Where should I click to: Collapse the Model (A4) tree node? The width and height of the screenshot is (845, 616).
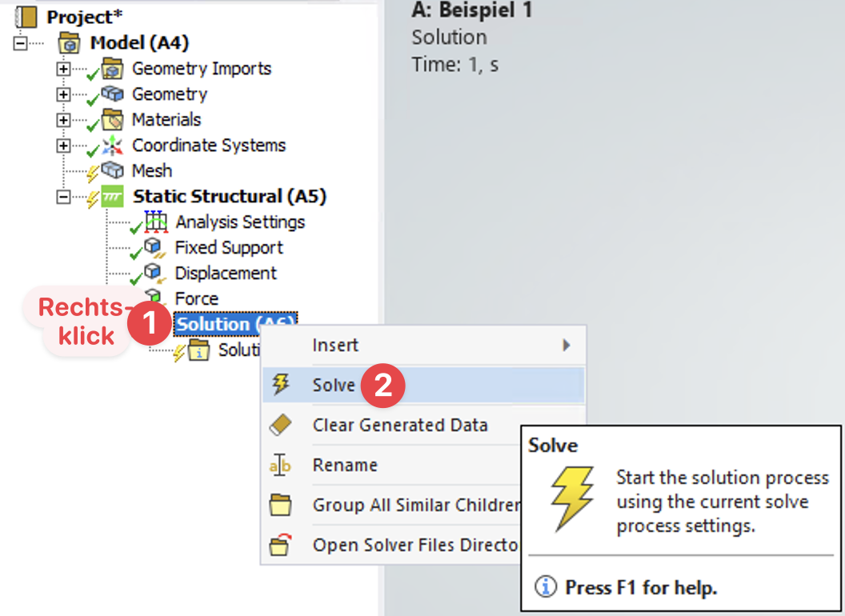20,43
